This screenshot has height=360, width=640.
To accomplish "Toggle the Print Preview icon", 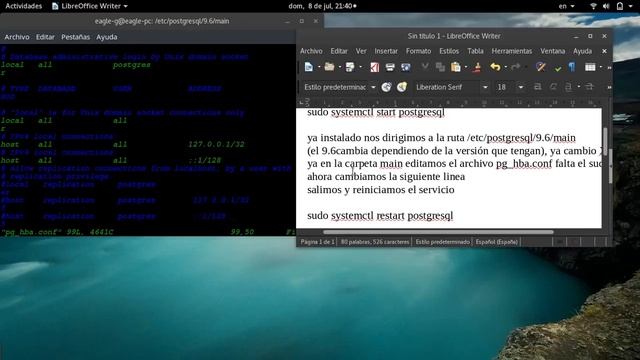I will [x=405, y=67].
